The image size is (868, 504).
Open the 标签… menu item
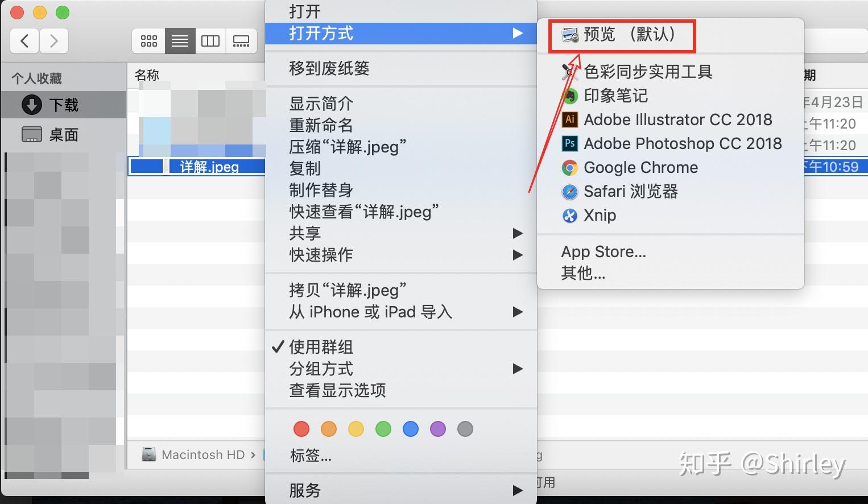[x=401, y=455]
